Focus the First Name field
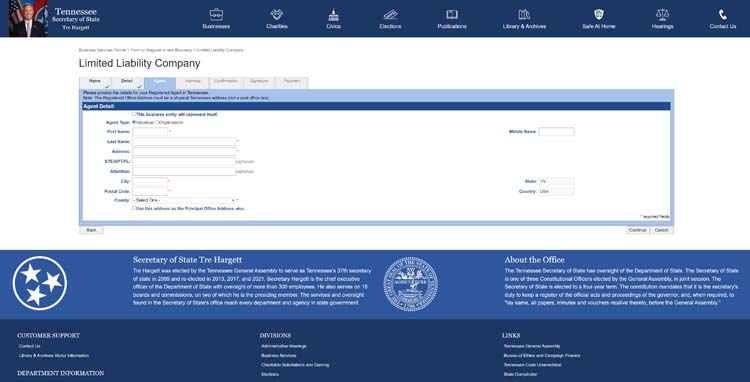750x382 pixels. pos(150,131)
